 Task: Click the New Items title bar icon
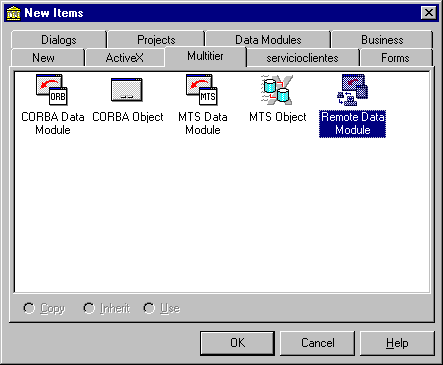[13, 13]
